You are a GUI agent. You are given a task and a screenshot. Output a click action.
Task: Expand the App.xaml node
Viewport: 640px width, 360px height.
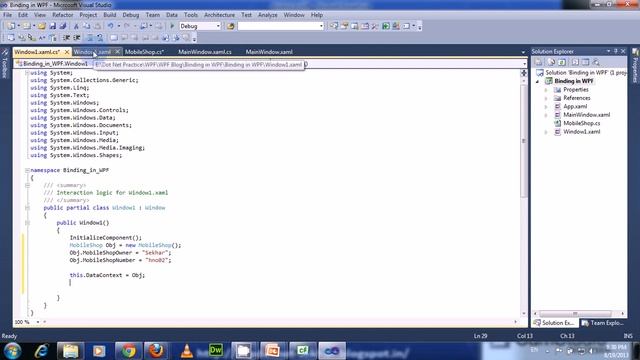(x=546, y=107)
